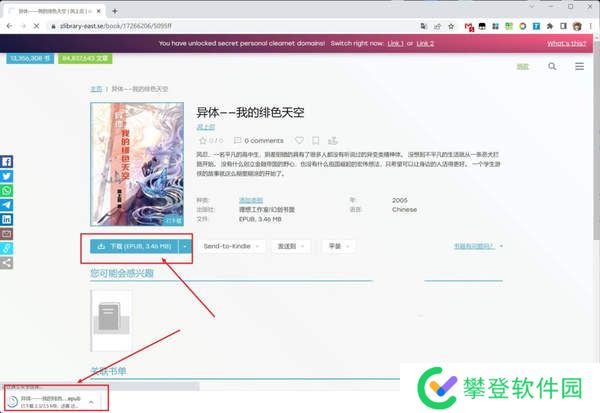Open the colorful ring extension icon

point(522,26)
